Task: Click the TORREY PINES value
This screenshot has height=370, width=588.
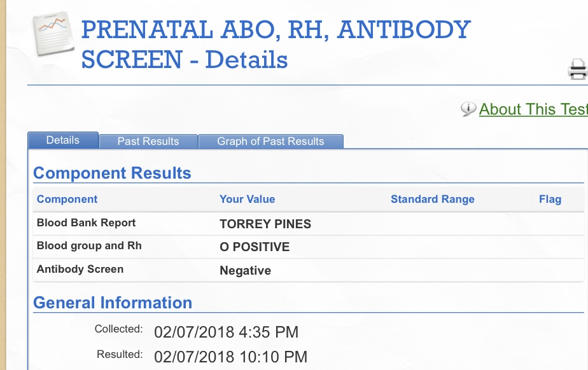Action: point(265,224)
